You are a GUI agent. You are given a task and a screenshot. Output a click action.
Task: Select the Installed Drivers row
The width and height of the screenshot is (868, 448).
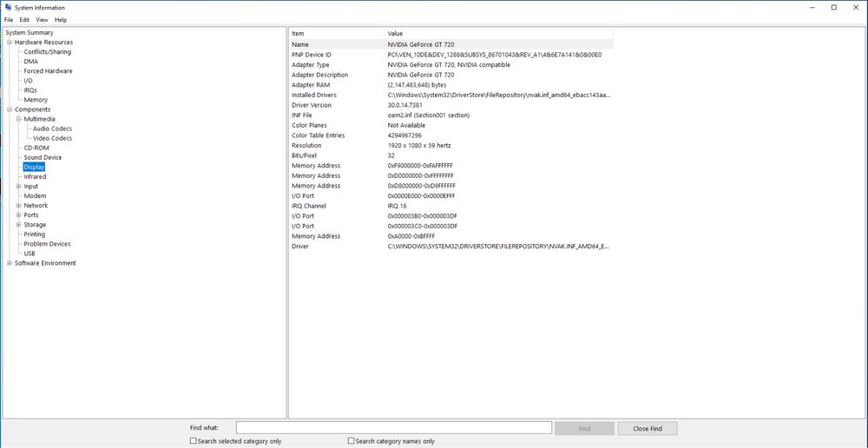pyautogui.click(x=451, y=96)
